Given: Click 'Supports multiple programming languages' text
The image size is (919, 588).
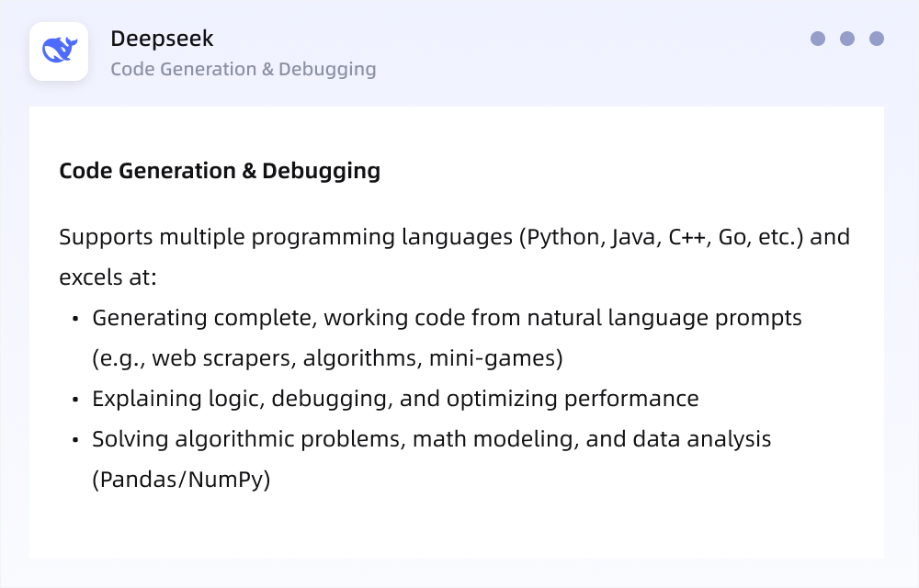Looking at the screenshot, I should point(286,237).
